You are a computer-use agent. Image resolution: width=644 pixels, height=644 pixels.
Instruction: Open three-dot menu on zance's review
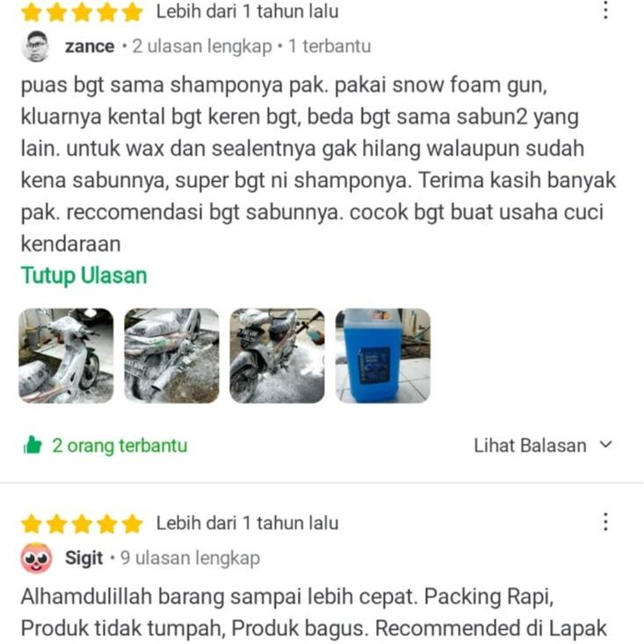point(605,10)
